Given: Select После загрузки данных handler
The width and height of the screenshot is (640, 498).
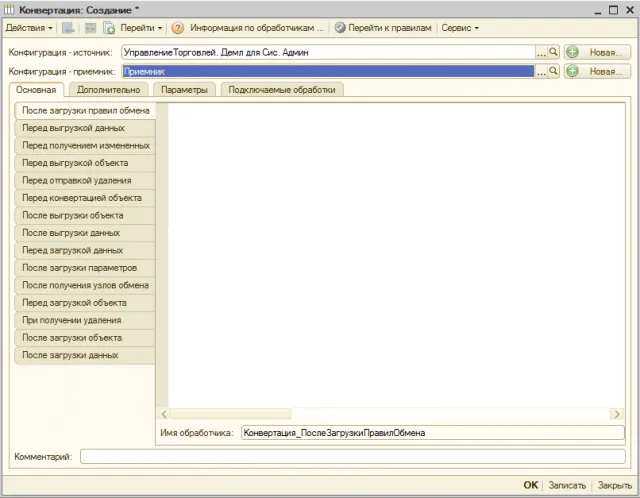Looking at the screenshot, I should (x=85, y=356).
